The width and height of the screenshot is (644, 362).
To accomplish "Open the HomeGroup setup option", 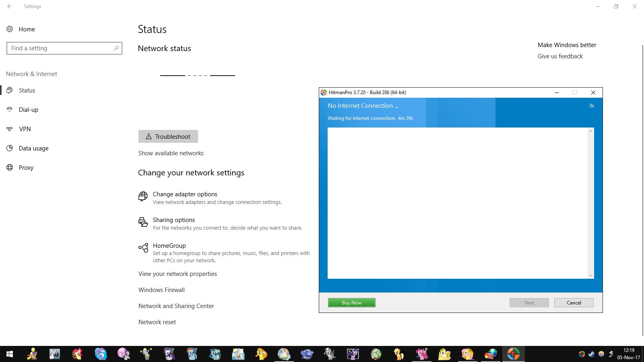I will click(x=224, y=253).
